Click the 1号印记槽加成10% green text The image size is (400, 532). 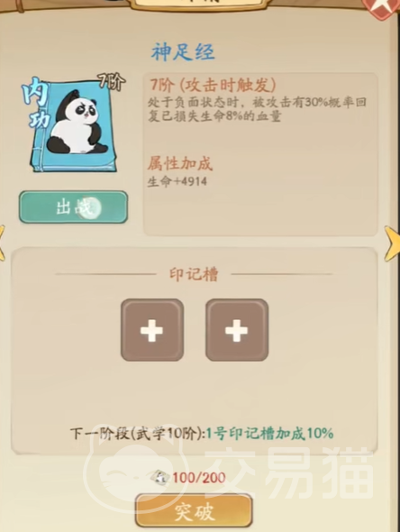coord(270,434)
